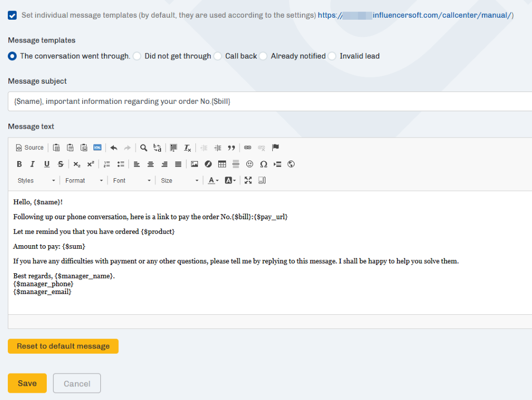The width and height of the screenshot is (532, 400).
Task: Uncheck Set individual message templates checkbox
Action: coord(12,15)
